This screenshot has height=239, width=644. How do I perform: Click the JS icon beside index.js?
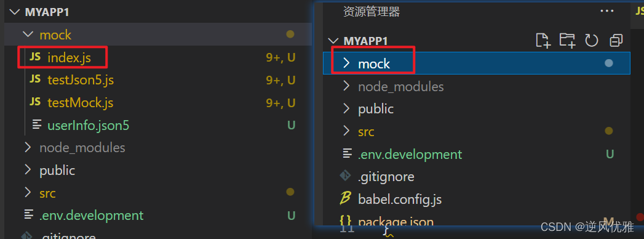[x=35, y=57]
